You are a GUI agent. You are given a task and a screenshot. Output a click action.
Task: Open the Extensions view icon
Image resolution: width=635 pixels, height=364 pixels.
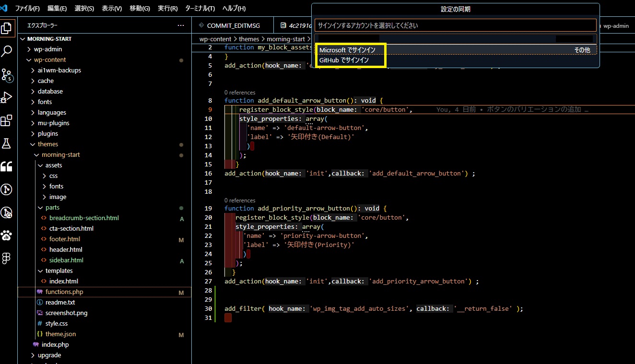(7, 121)
